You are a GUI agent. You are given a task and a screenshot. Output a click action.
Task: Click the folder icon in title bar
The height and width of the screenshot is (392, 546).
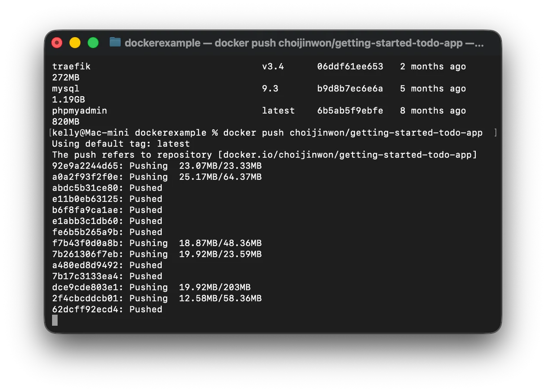(115, 42)
